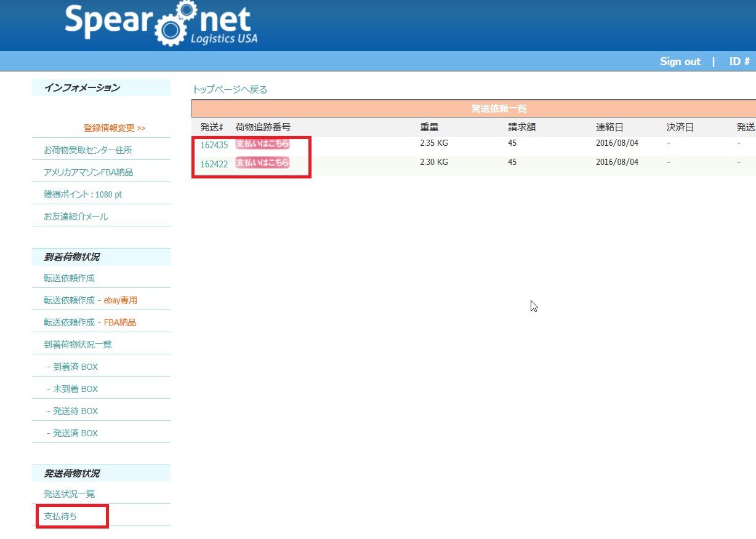Click the 連絡日 column header
756x539 pixels.
(x=609, y=127)
